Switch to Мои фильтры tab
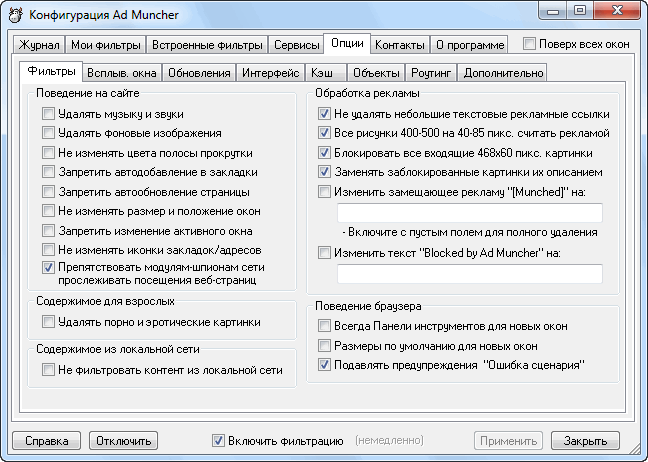This screenshot has height=462, width=648. 106,45
